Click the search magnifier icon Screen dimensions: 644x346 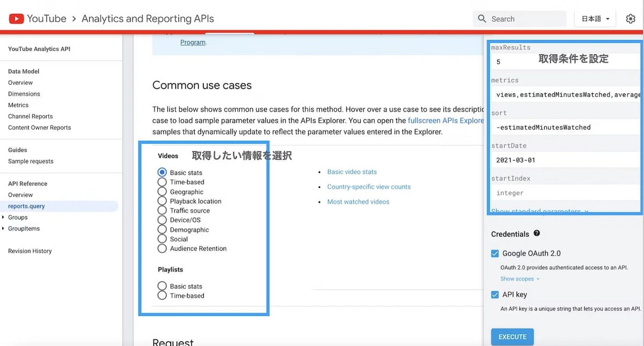[482, 19]
